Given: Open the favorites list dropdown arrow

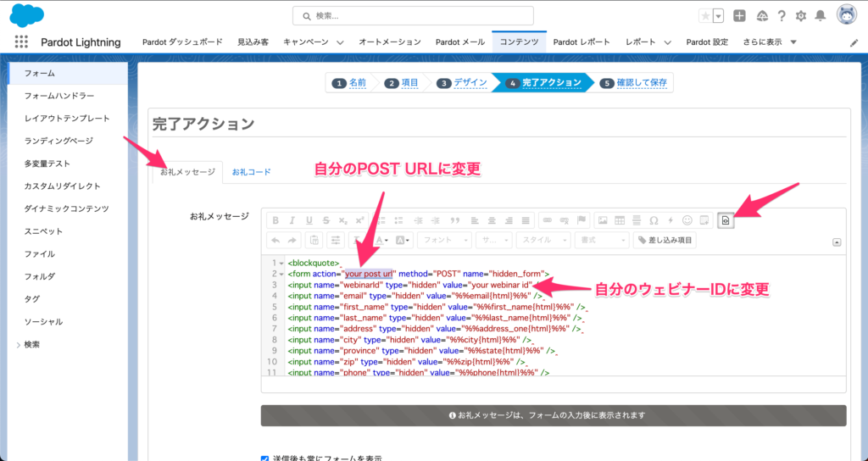Looking at the screenshot, I should pos(718,16).
